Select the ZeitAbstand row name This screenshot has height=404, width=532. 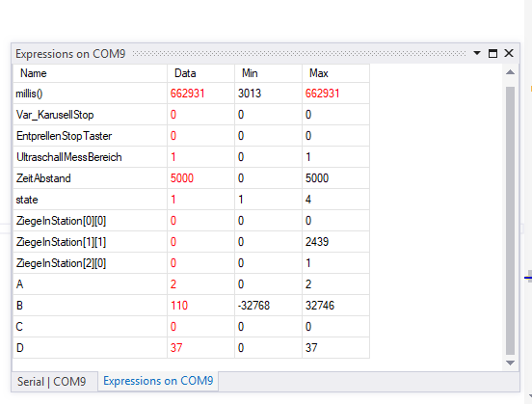click(x=43, y=178)
